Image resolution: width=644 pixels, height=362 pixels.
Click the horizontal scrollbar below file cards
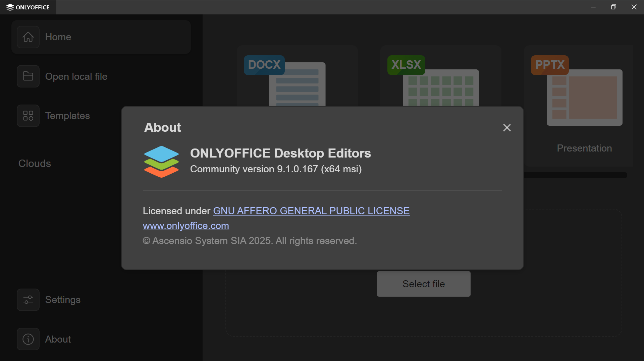[575, 175]
